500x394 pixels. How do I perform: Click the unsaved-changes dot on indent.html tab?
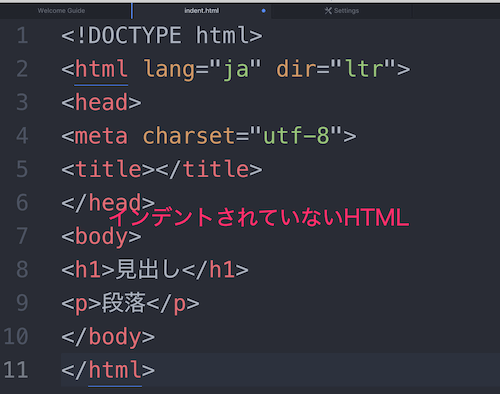264,11
